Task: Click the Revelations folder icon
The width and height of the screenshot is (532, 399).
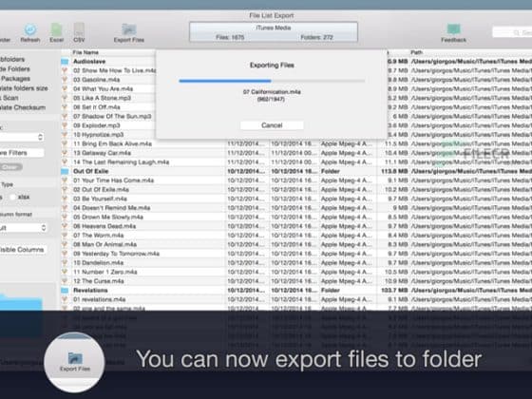Action: point(65,291)
